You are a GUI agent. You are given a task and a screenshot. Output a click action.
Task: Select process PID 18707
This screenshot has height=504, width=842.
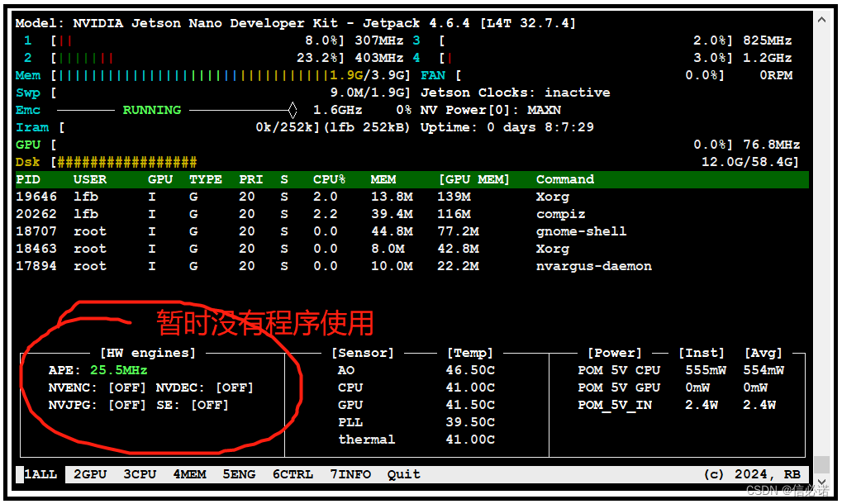coord(411,231)
